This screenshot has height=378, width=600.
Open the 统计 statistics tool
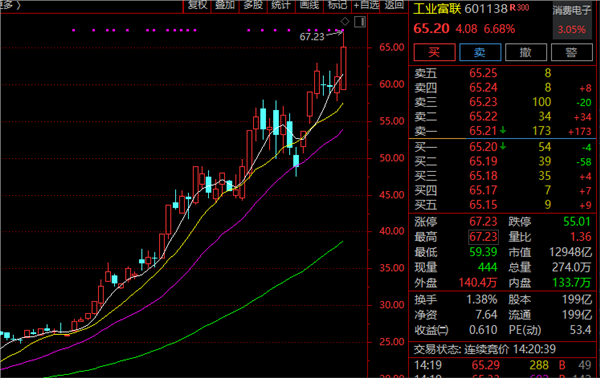281,5
